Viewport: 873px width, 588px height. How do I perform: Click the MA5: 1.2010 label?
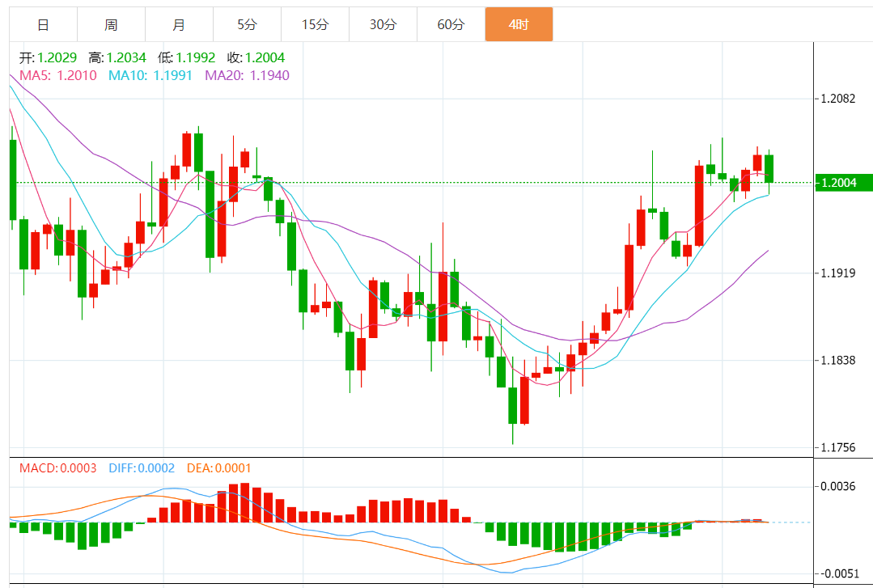pos(58,75)
